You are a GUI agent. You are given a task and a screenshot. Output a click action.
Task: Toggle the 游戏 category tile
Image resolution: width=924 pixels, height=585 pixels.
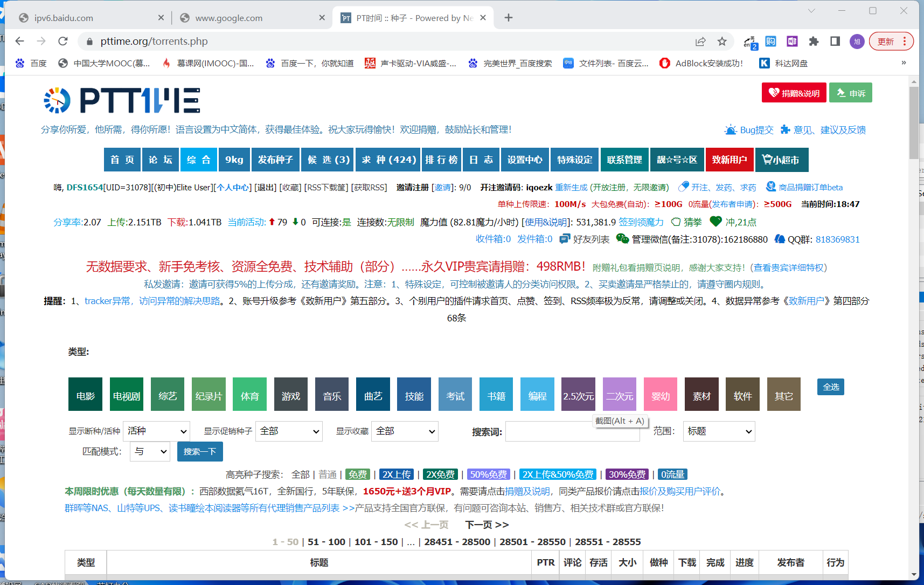coord(291,394)
